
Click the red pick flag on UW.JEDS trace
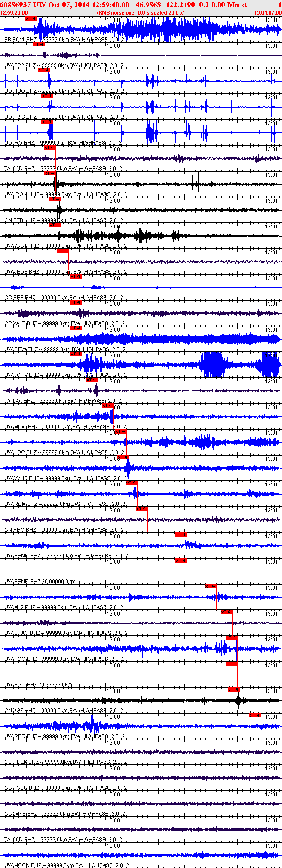click(63, 251)
